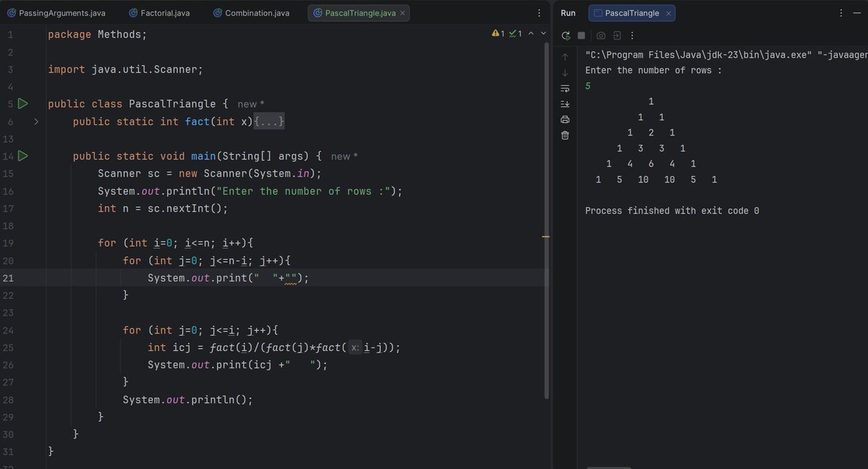
Task: Click the down arrow in console sidebar
Action: [x=566, y=72]
